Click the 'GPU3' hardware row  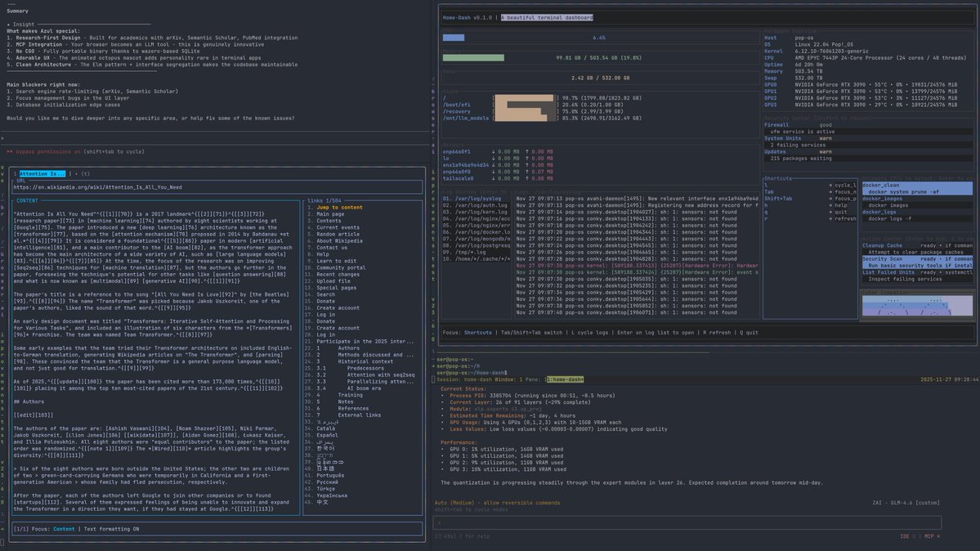860,105
